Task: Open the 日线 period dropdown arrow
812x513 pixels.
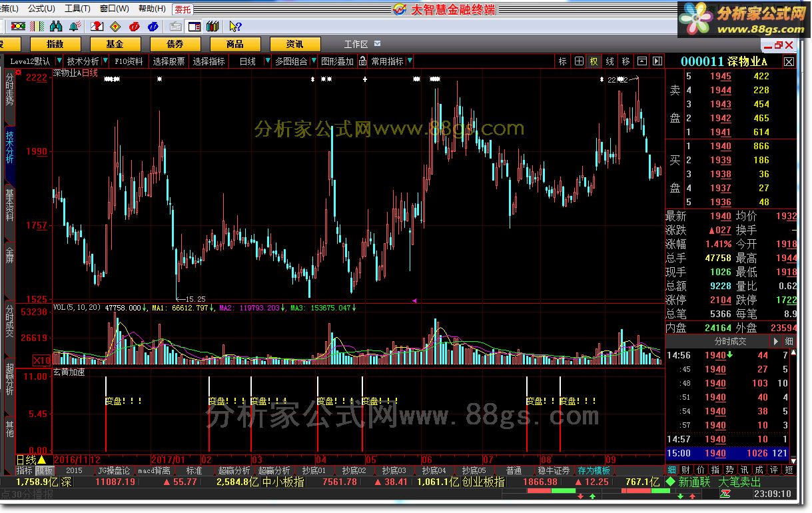Action: click(266, 61)
